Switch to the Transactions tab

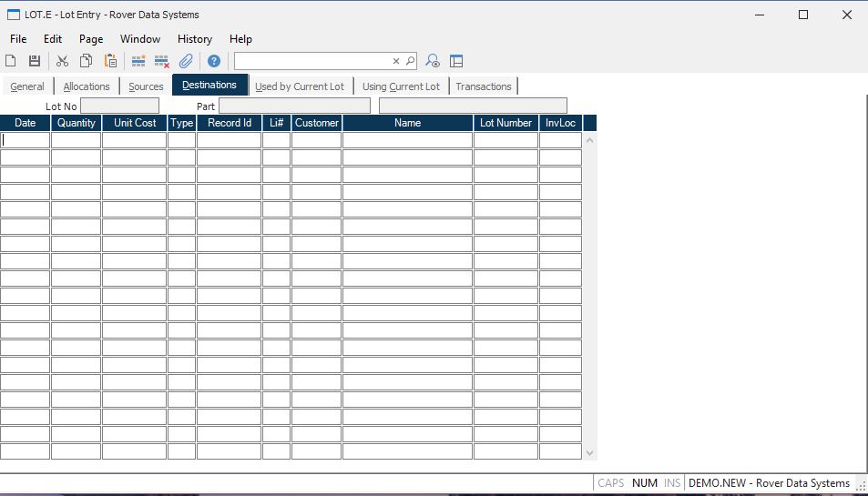click(x=484, y=86)
